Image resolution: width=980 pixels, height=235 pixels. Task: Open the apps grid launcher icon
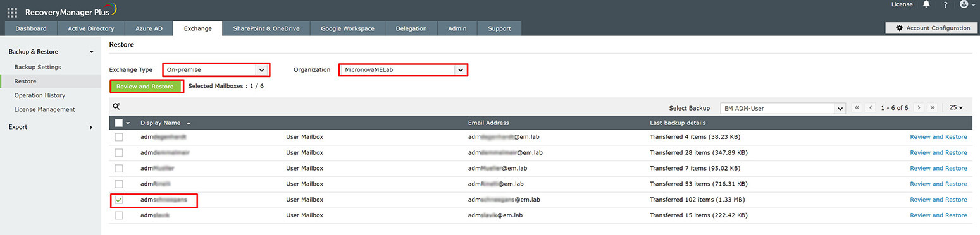(x=13, y=12)
